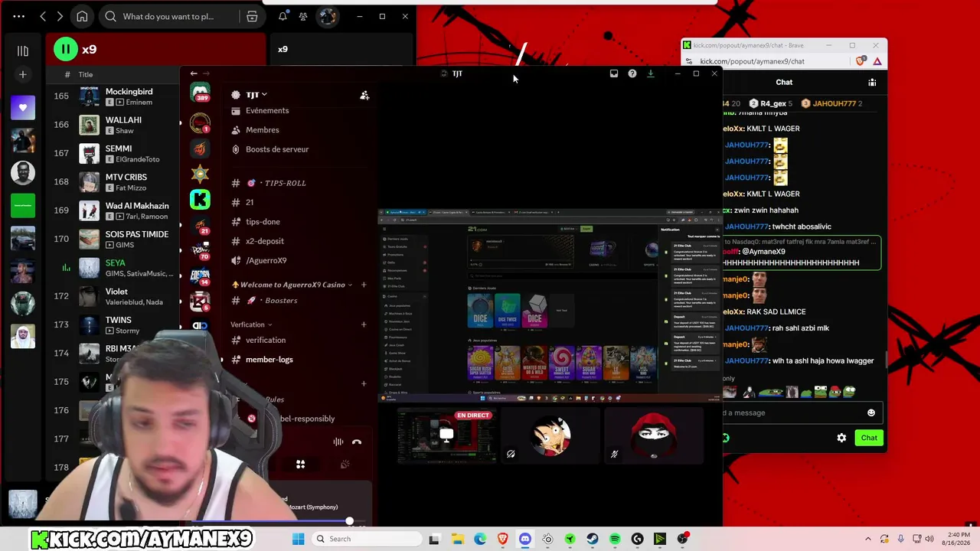The height and width of the screenshot is (551, 980).
Task: Open the TJT server dropdown in Discord
Action: (256, 95)
